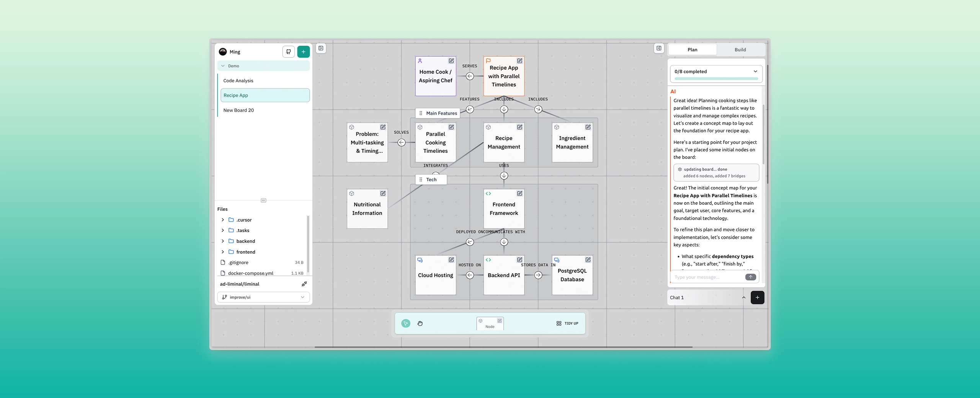Click the send message arrow button
This screenshot has width=980, height=398.
pyautogui.click(x=750, y=277)
